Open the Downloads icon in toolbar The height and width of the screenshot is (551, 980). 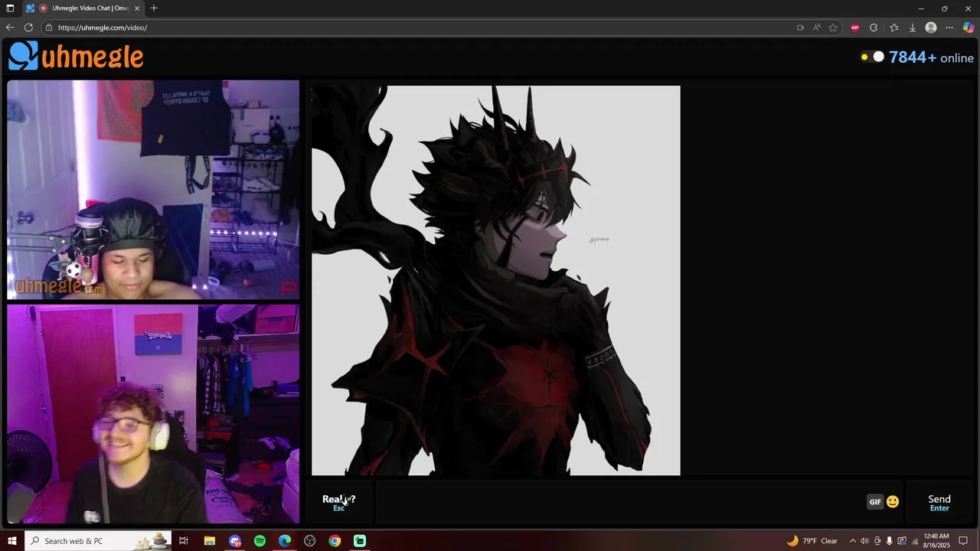click(x=912, y=28)
